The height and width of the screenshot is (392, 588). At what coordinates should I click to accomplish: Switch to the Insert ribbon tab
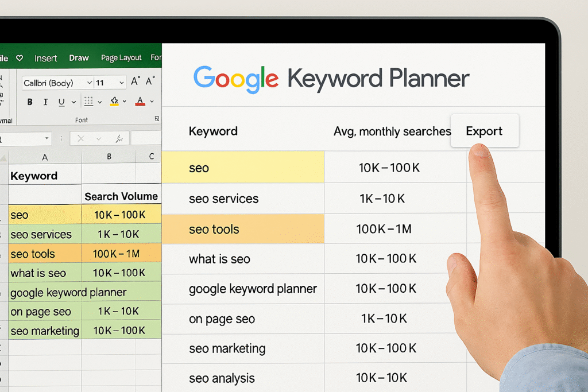point(46,58)
